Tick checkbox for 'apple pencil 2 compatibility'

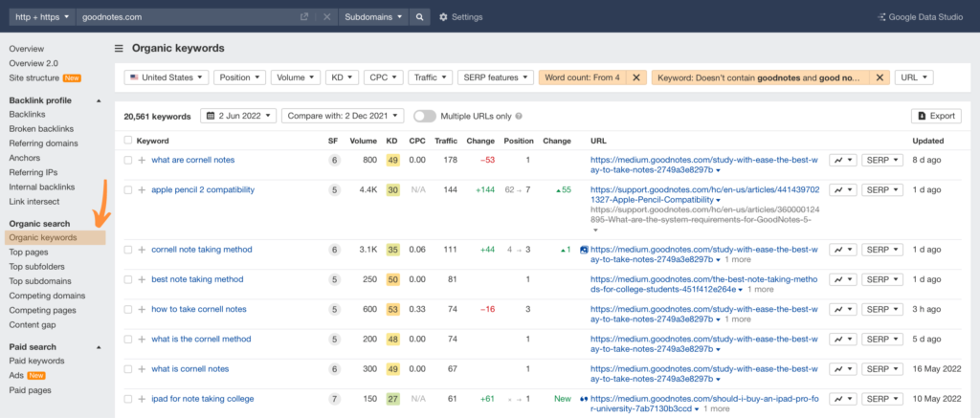coord(128,190)
